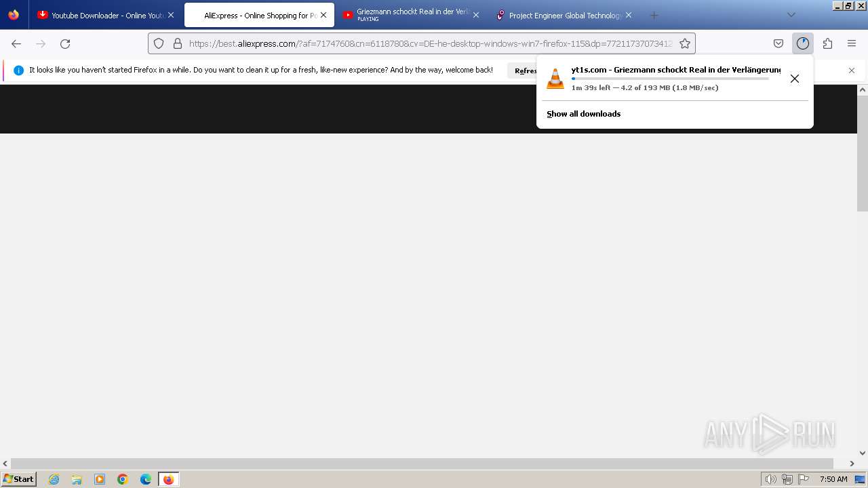Click the vertical scrollbar thumb
Image resolution: width=868 pixels, height=488 pixels.
[863, 153]
